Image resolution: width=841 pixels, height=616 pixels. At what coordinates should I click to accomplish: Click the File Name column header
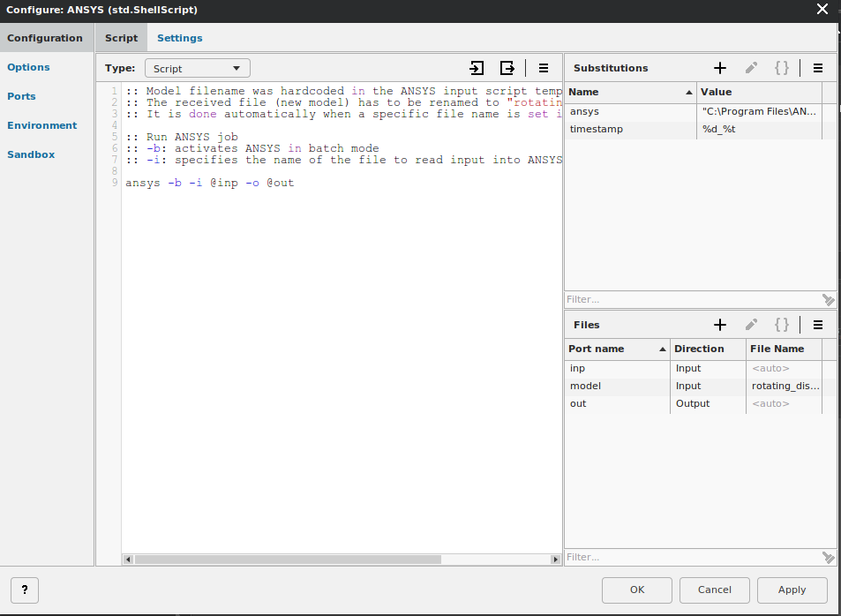[784, 349]
